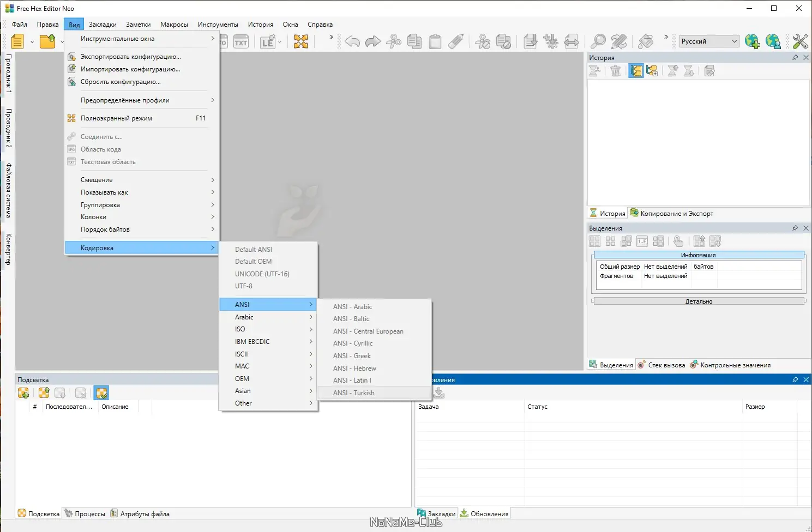Click the Redo arrow icon
The width and height of the screenshot is (812, 532).
tap(373, 41)
